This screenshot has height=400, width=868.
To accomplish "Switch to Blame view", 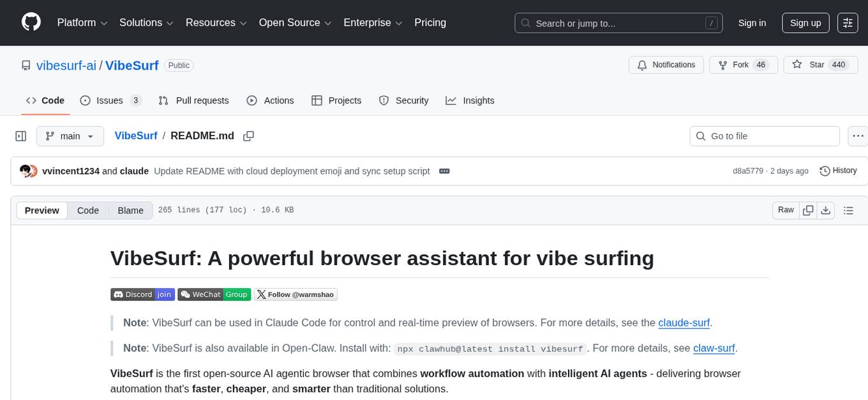I will [x=130, y=210].
